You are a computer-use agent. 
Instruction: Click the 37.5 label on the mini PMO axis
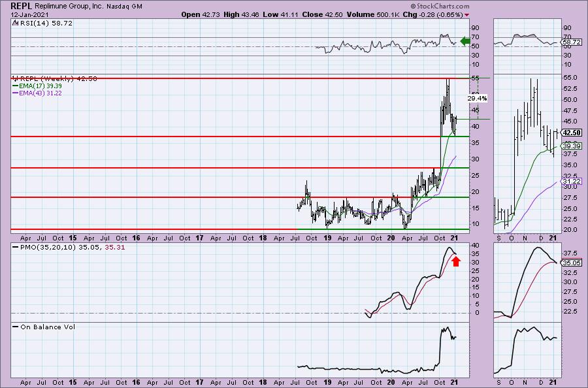pos(570,253)
